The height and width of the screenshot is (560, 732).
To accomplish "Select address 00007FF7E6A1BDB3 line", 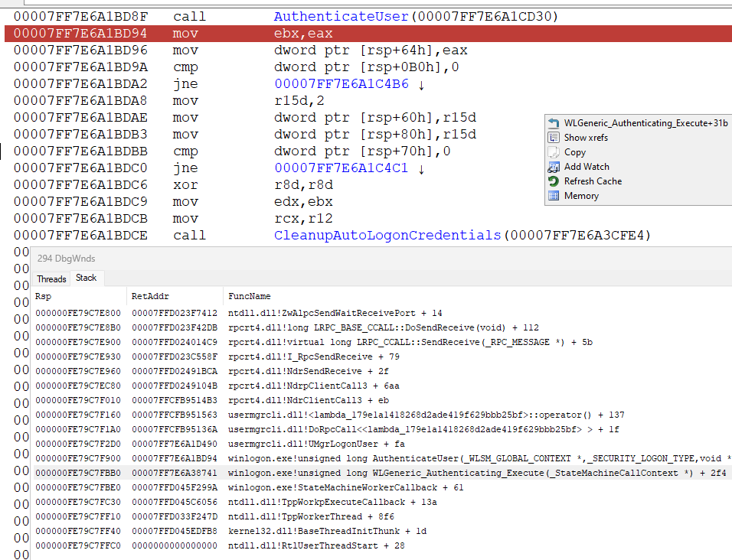I will click(80, 135).
